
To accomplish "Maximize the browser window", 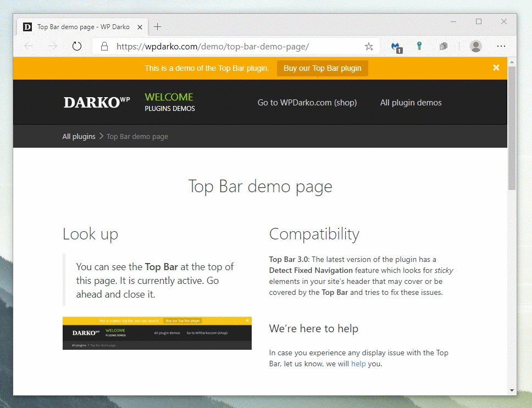I will 479,21.
